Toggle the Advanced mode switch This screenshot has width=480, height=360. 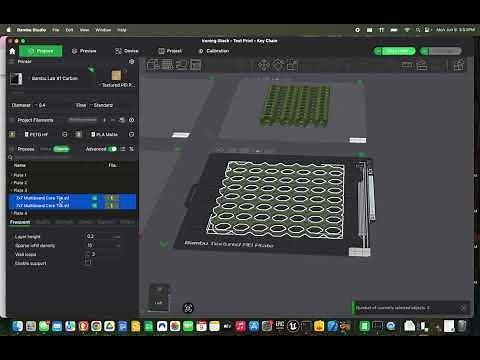click(113, 149)
